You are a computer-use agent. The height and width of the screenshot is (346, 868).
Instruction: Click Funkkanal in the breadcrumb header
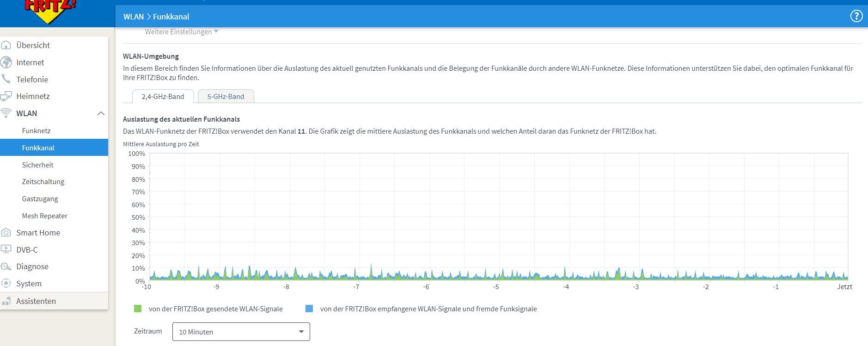pyautogui.click(x=171, y=17)
